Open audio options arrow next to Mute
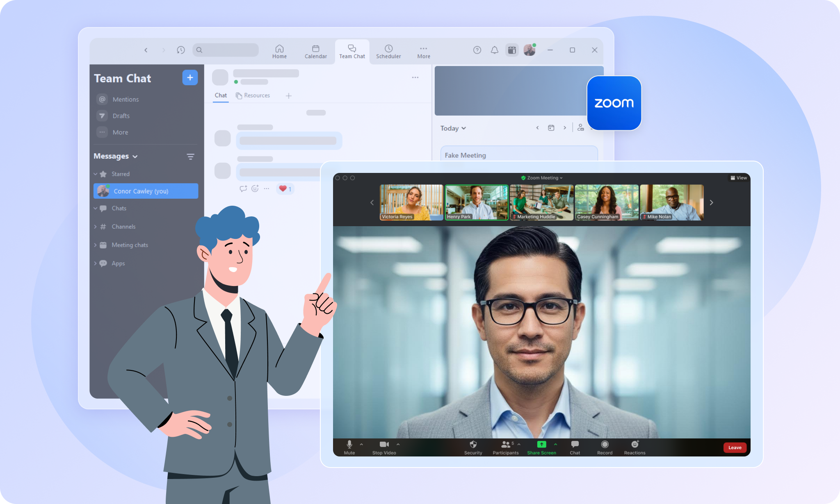The height and width of the screenshot is (504, 840). point(361,444)
